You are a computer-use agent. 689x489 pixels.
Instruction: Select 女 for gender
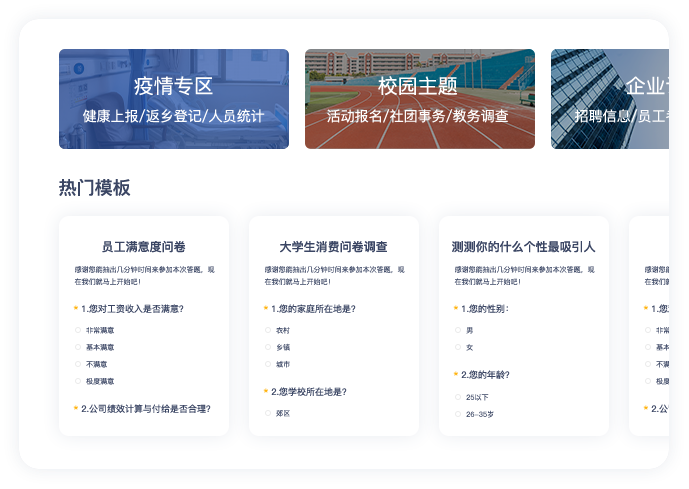point(458,347)
